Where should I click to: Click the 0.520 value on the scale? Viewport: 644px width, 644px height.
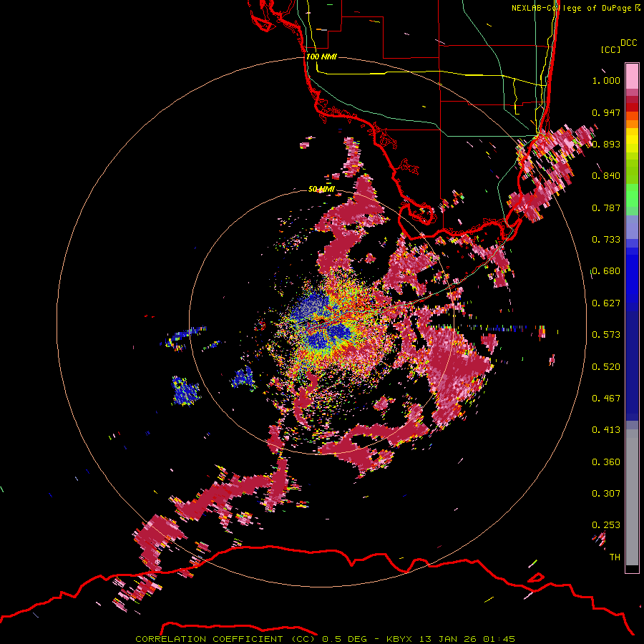tap(606, 366)
